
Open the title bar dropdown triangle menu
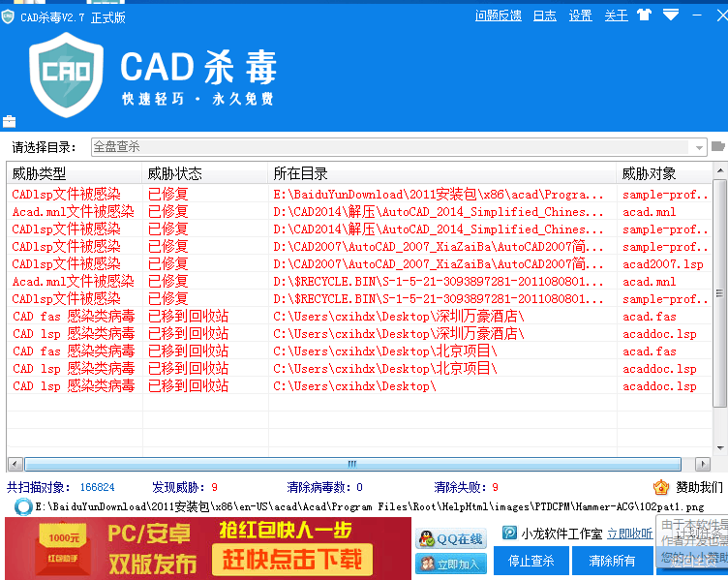671,15
